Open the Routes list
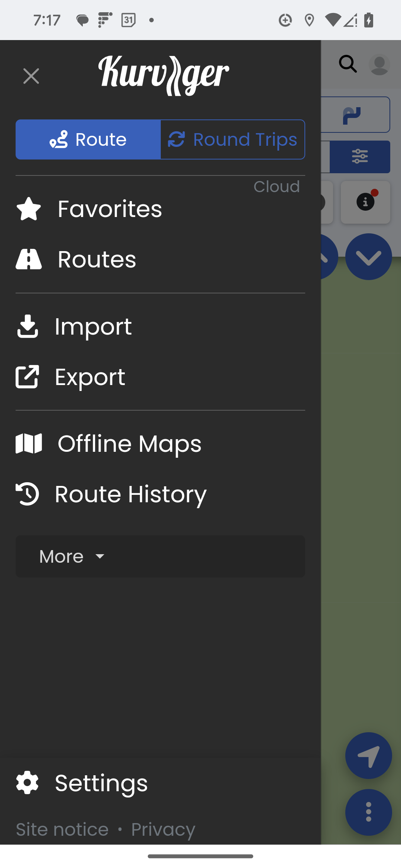The image size is (401, 868). (x=97, y=259)
